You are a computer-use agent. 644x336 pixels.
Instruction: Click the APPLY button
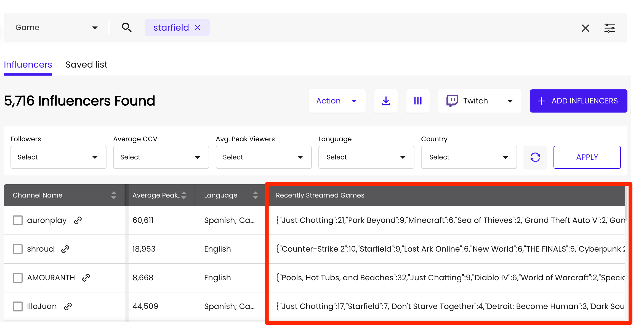coord(587,157)
